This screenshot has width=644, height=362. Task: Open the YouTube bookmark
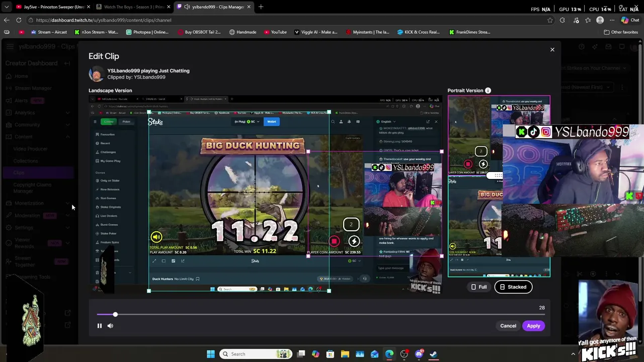coord(275,32)
